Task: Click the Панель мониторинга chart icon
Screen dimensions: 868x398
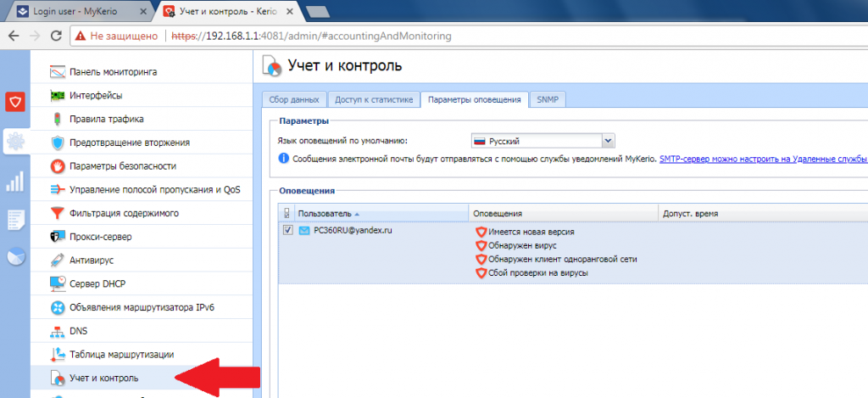Action: tap(58, 72)
